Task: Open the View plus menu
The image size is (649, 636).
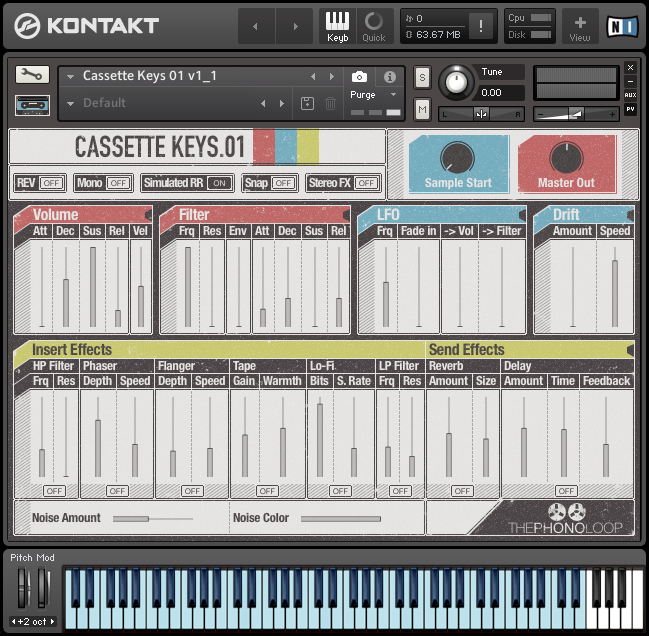Action: [x=580, y=25]
